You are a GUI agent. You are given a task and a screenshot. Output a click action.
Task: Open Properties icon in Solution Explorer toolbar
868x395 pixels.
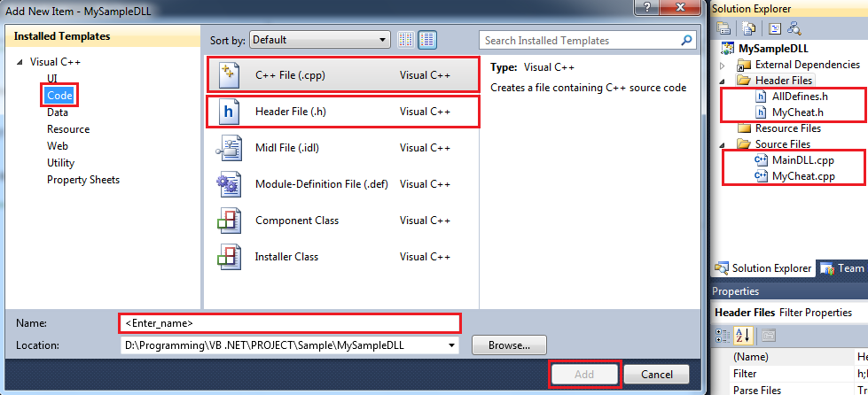723,27
